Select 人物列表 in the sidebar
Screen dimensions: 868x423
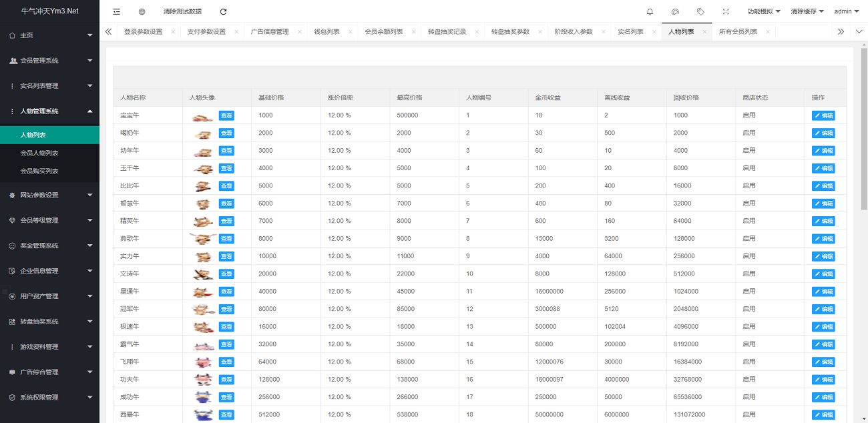point(49,135)
